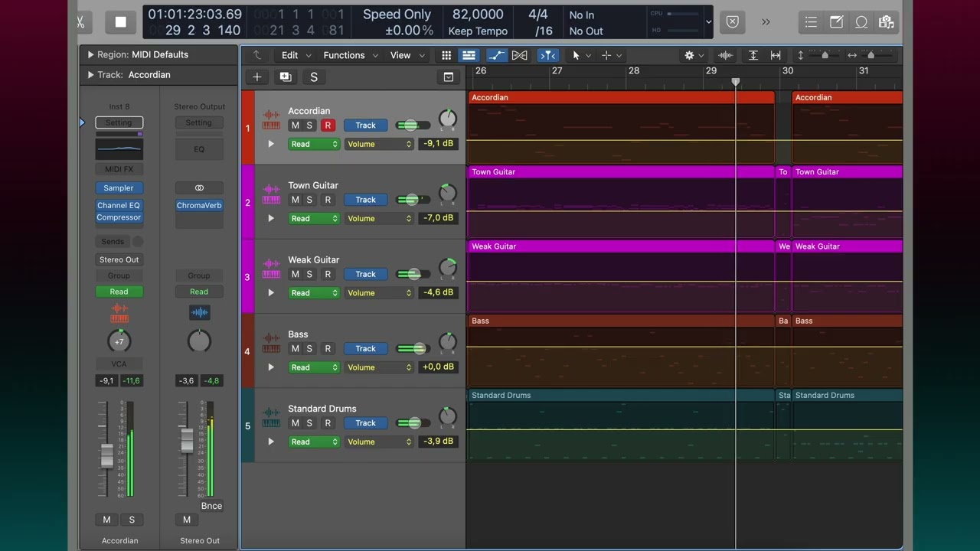Viewport: 980px width, 551px height.
Task: Open the media Browsers icon
Action: [x=887, y=22]
